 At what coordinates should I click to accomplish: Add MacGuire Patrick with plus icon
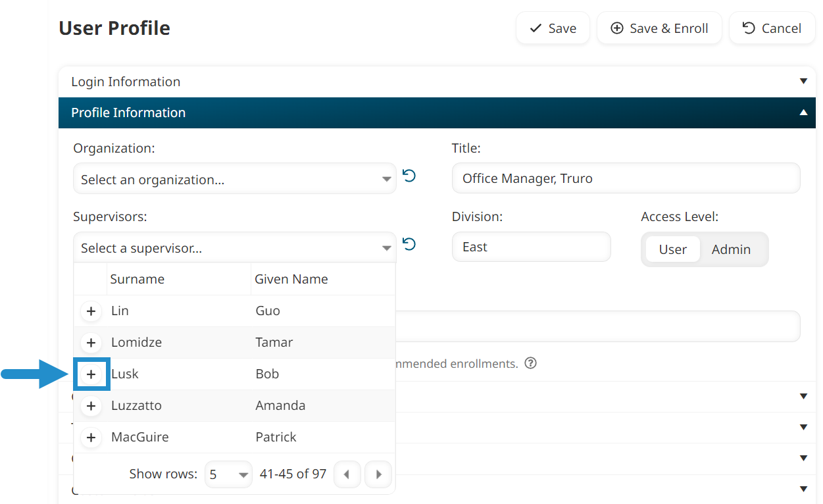pos(91,438)
